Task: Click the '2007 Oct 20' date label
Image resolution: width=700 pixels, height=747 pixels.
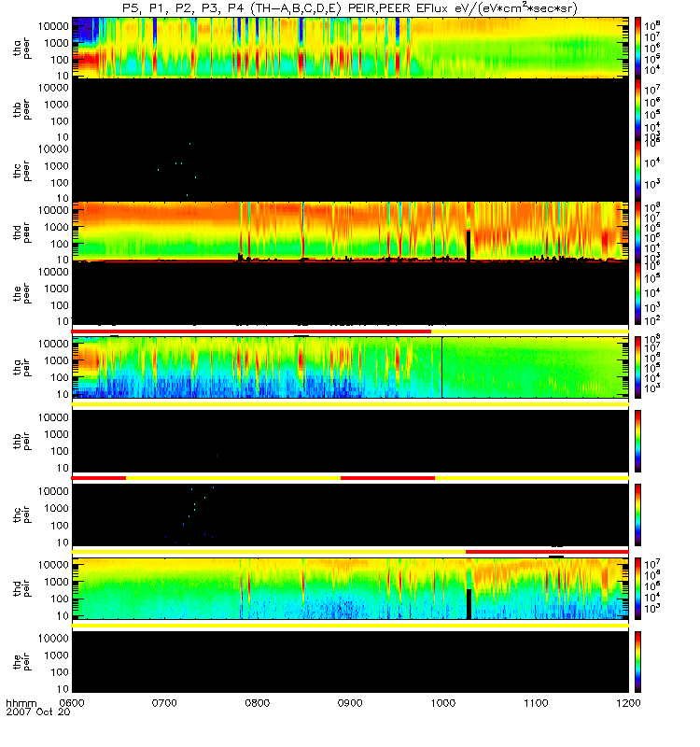Action: pos(38,712)
